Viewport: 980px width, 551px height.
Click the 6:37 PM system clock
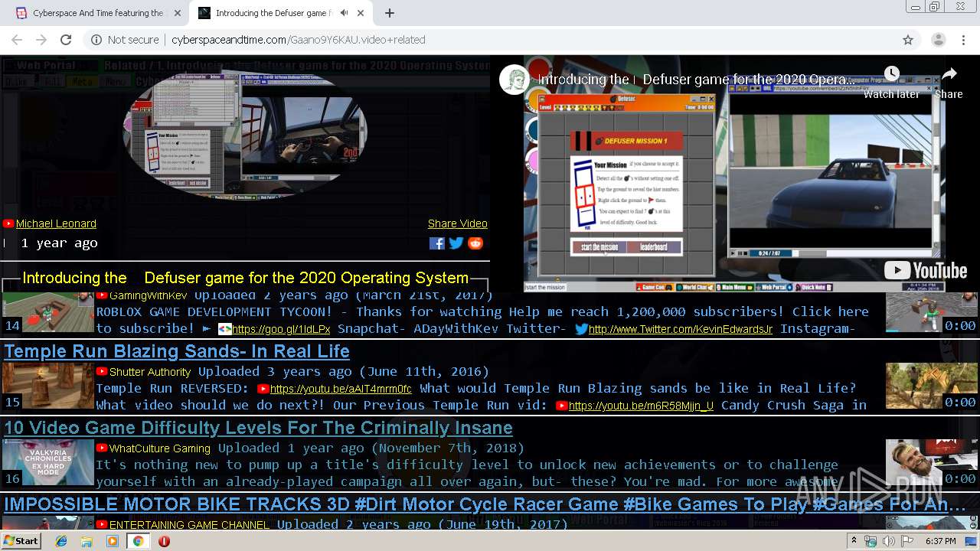(940, 541)
